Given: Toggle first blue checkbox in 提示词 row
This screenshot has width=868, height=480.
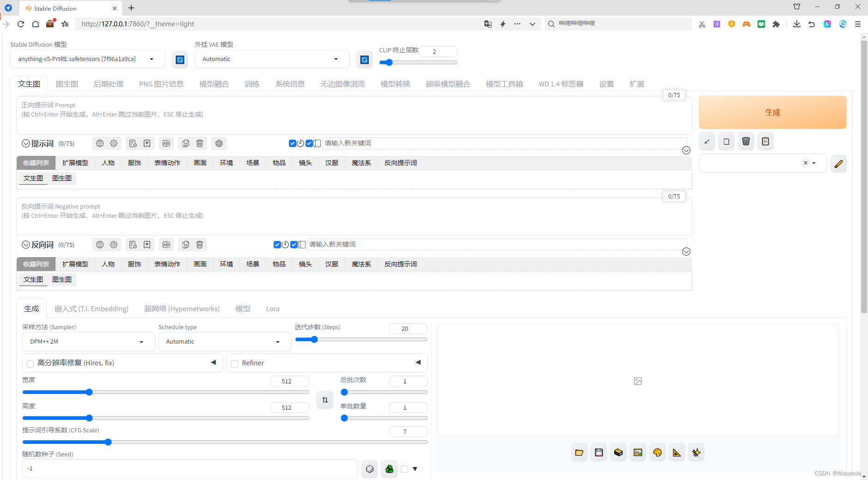Looking at the screenshot, I should pyautogui.click(x=293, y=143).
